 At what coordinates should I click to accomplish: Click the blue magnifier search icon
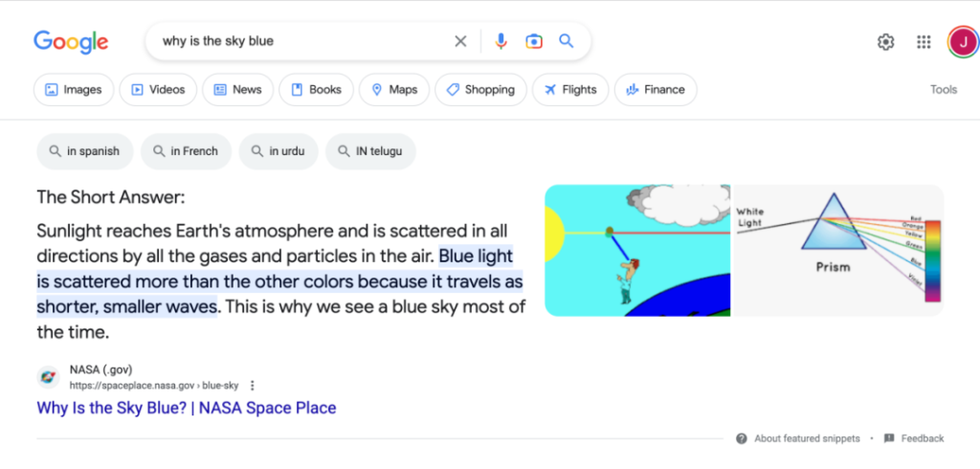566,41
